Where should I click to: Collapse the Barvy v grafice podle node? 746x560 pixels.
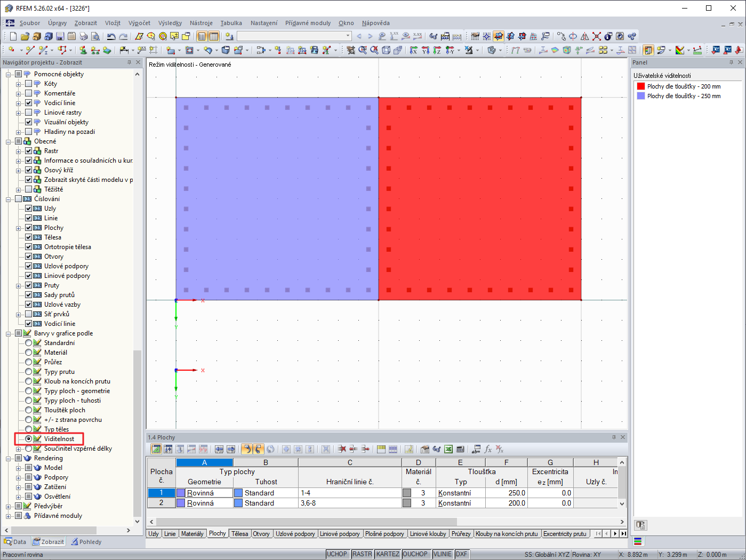tap(9, 333)
